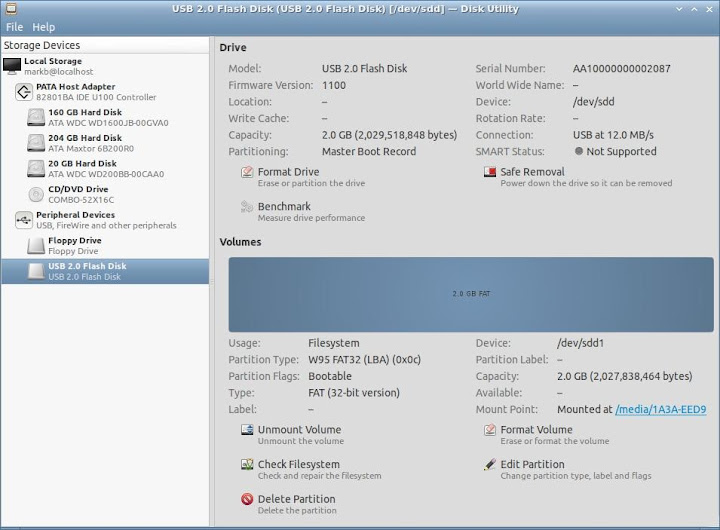
Task: Click the capacity value 2,029,518,848 bytes
Action: tap(389, 135)
